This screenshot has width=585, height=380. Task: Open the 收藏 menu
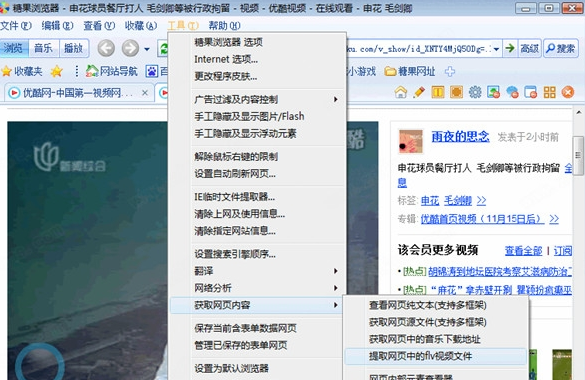pyautogui.click(x=141, y=25)
